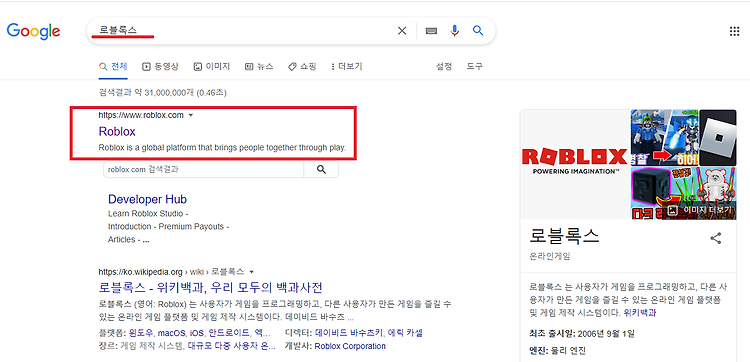This screenshot has width=750, height=362.
Task: Open the 위키백과 link in knowledge panel
Action: pyautogui.click(x=640, y=313)
